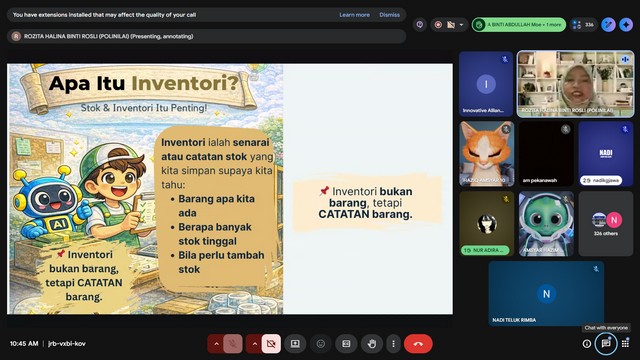Viewport: 640px width, 360px height.
Task: Raise hand using the hand icon
Action: pyautogui.click(x=371, y=344)
